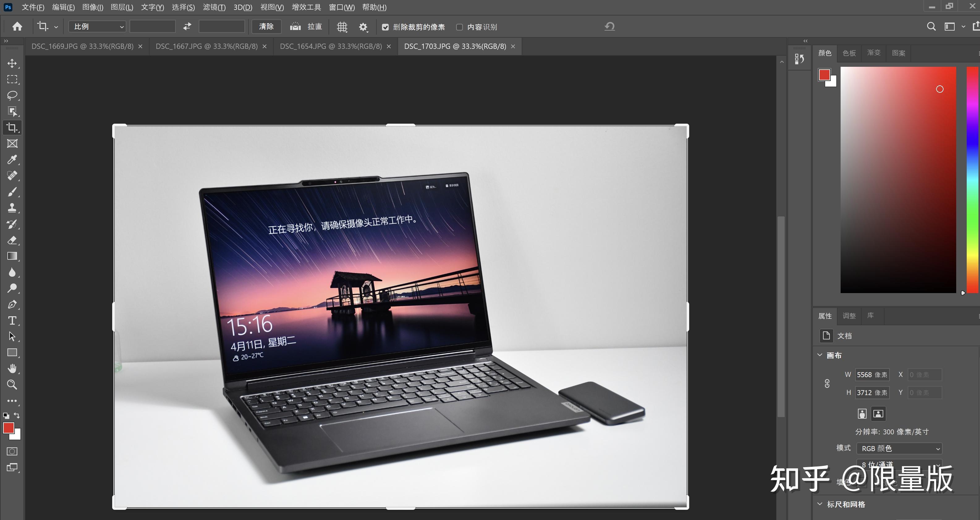This screenshot has height=520, width=980.
Task: Select the Move tool
Action: click(x=12, y=63)
